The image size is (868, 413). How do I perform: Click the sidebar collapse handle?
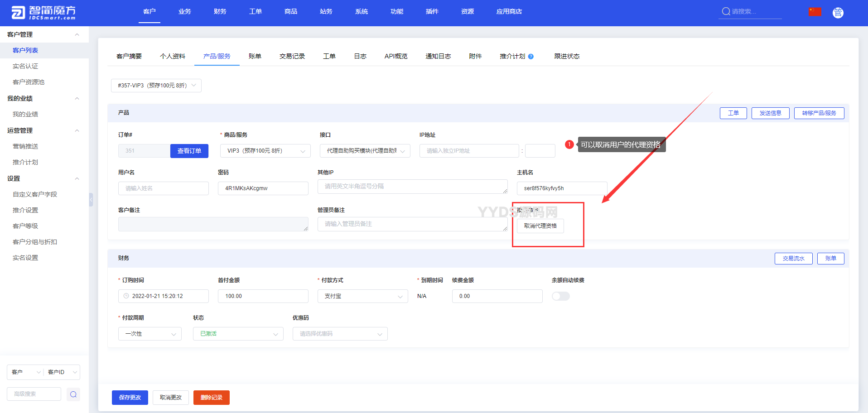[91, 199]
